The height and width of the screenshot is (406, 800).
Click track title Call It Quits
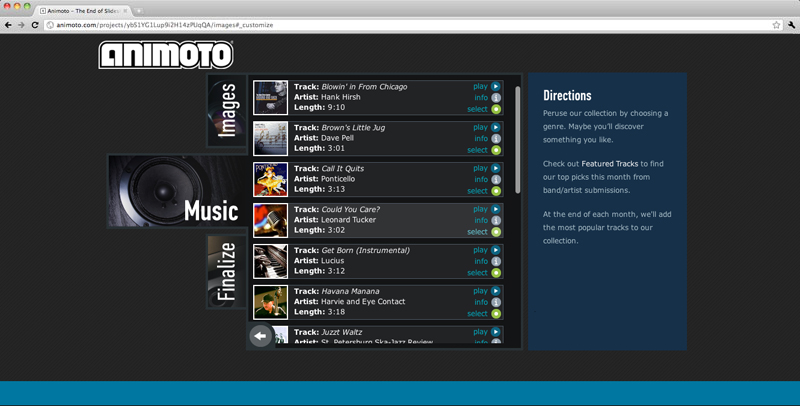[x=342, y=168]
